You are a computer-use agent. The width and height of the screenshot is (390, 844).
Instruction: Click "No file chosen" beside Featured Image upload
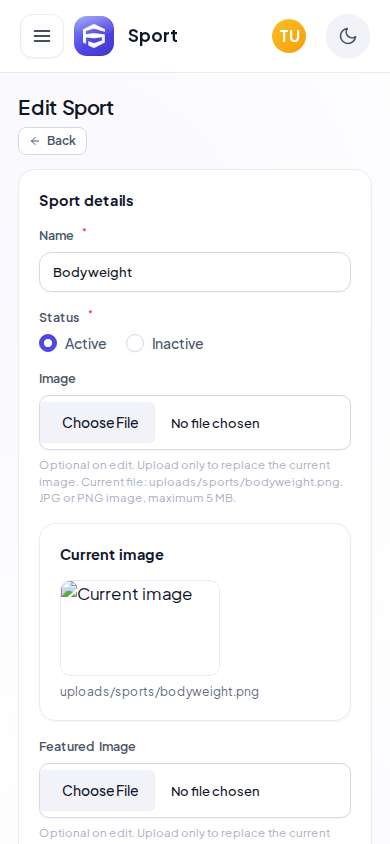click(215, 791)
